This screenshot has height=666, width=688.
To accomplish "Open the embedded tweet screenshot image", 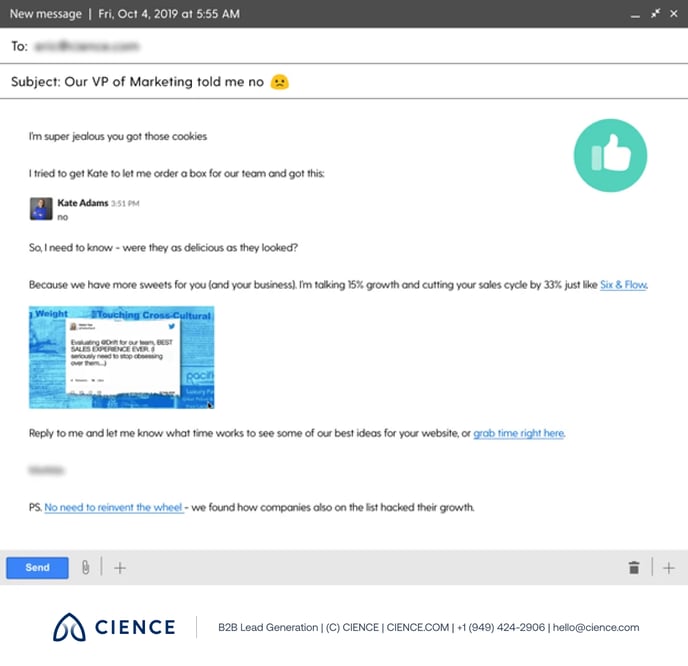I will coord(122,357).
